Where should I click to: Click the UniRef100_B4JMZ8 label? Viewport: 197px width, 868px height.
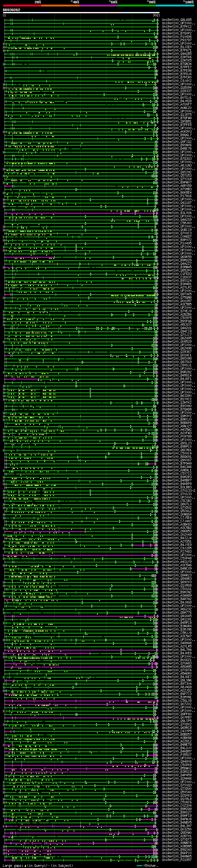point(177,101)
